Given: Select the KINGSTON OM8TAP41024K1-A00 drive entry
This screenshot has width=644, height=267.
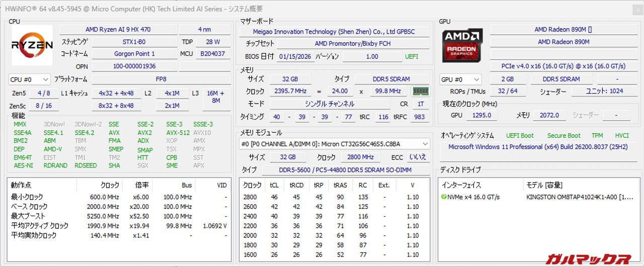Looking at the screenshot, I should tap(580, 197).
